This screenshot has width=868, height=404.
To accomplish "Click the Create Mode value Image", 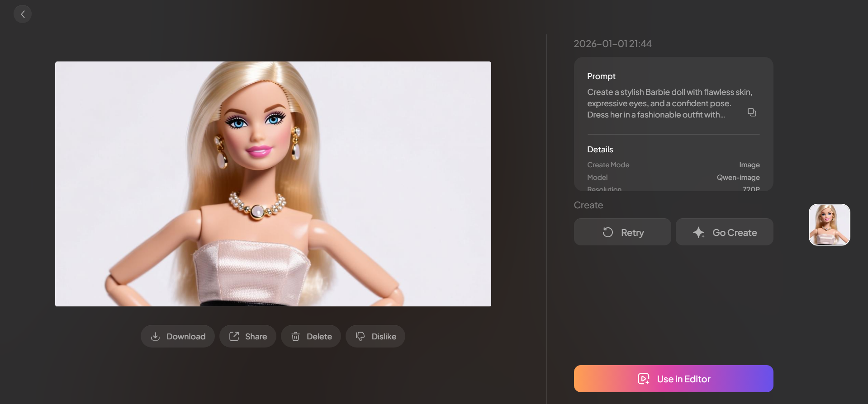I will coord(749,165).
